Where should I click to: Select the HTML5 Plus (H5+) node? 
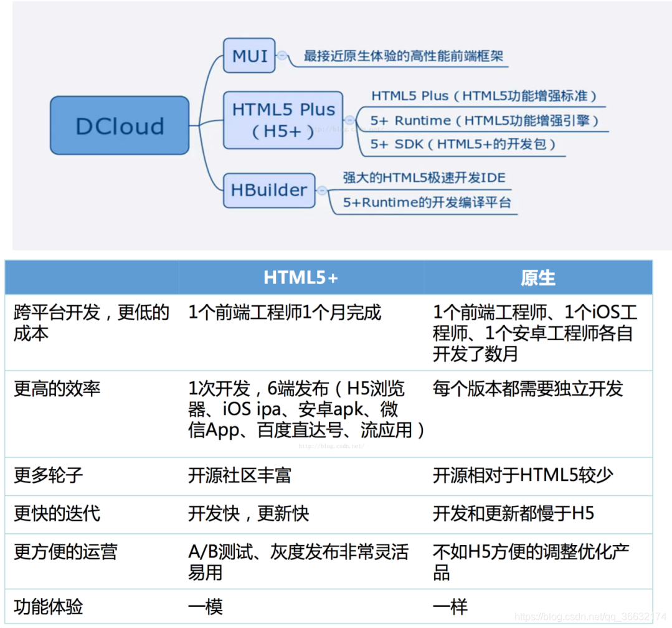283,120
